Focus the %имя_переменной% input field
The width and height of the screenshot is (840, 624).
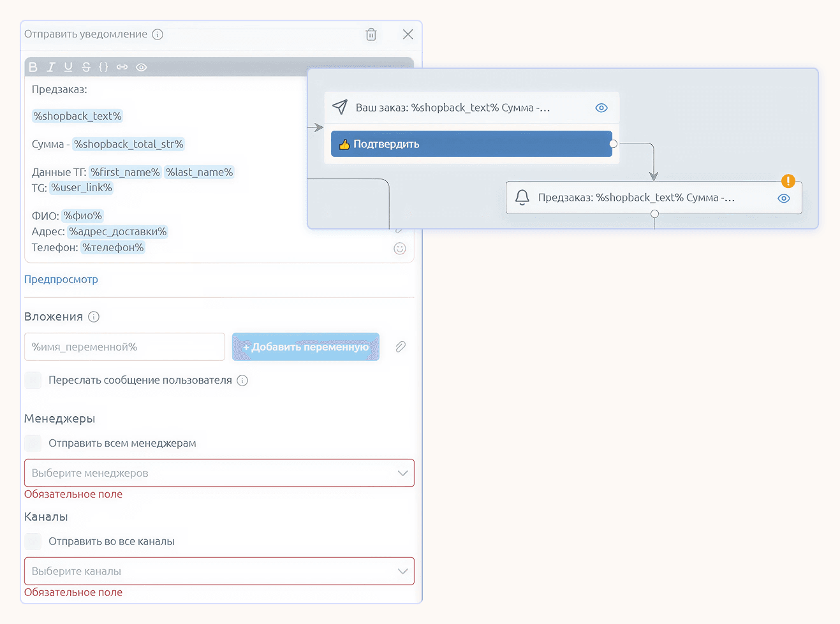coord(124,347)
